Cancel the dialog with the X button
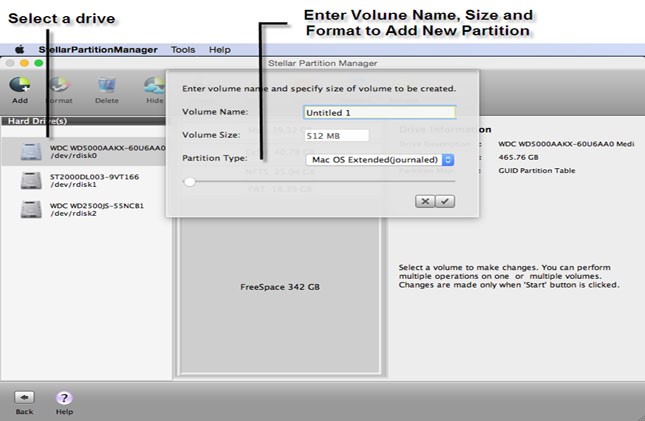This screenshot has width=645, height=421. (425, 201)
